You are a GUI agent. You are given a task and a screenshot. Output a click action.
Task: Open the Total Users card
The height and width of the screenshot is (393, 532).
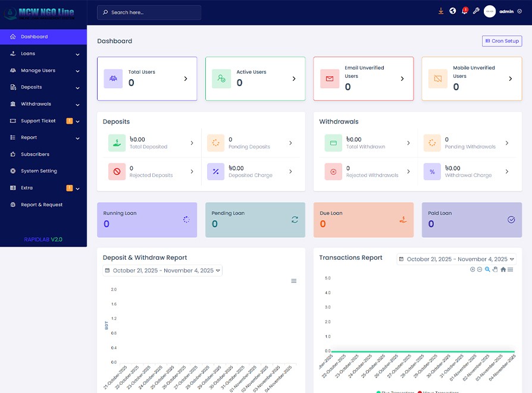pos(147,78)
